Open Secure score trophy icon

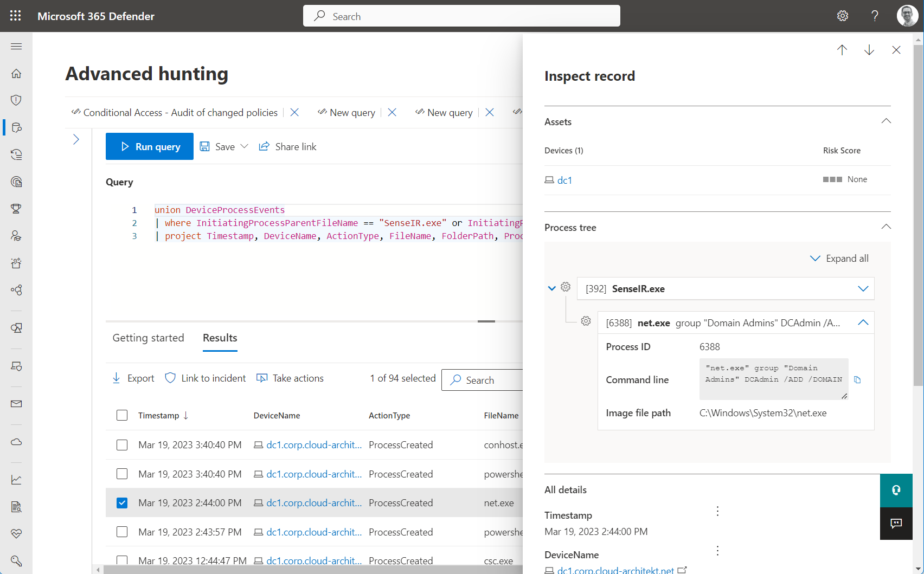(16, 209)
